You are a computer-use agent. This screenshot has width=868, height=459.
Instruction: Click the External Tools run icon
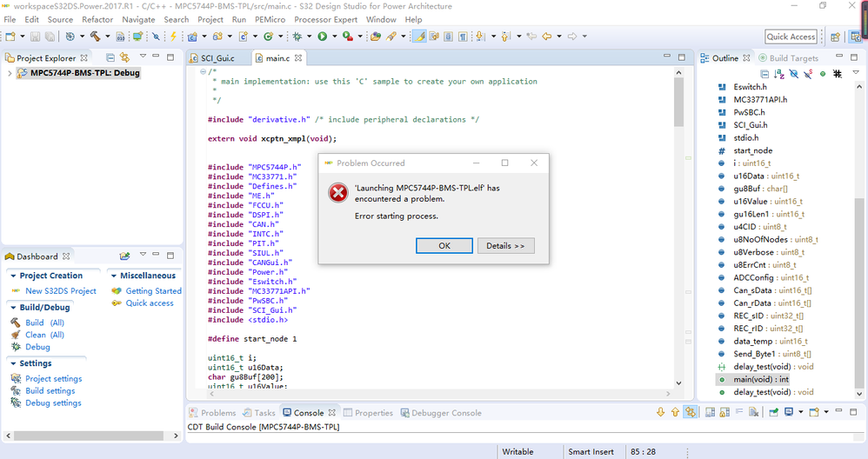click(x=348, y=37)
